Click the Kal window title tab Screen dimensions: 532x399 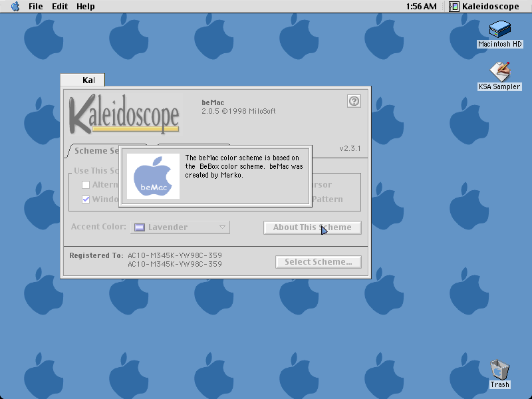click(82, 80)
